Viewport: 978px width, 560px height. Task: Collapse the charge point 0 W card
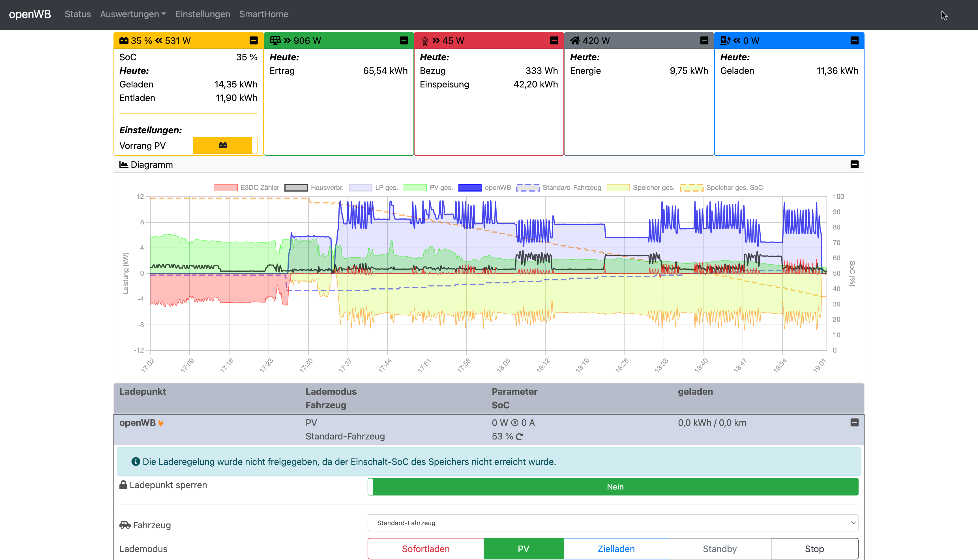[x=855, y=40]
